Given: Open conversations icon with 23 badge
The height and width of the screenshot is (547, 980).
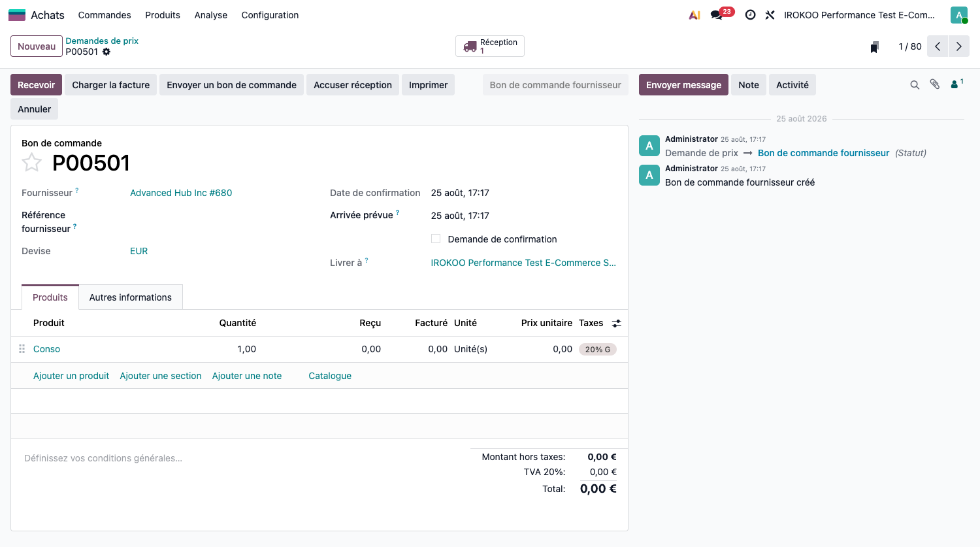Looking at the screenshot, I should point(722,14).
